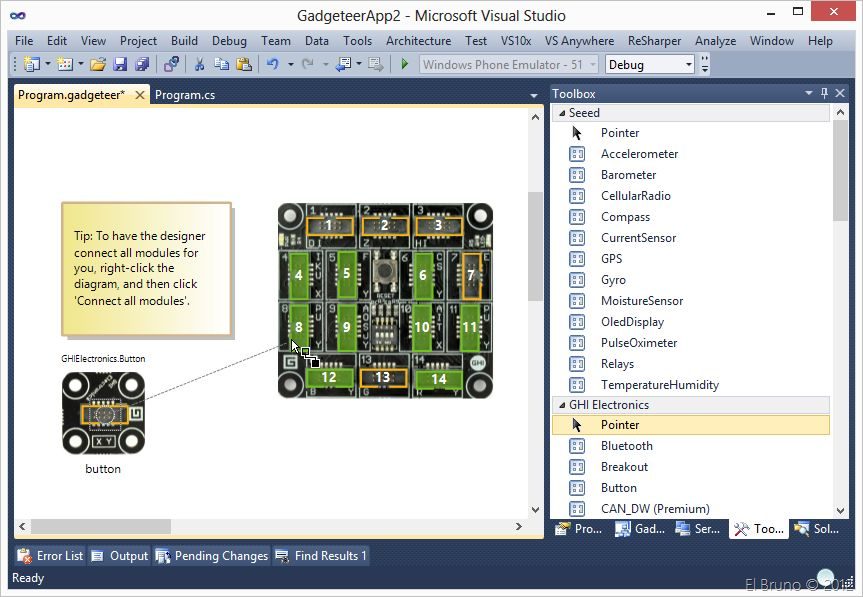Close the Program.gadgeteer tab
The width and height of the screenshot is (863, 597).
click(139, 95)
